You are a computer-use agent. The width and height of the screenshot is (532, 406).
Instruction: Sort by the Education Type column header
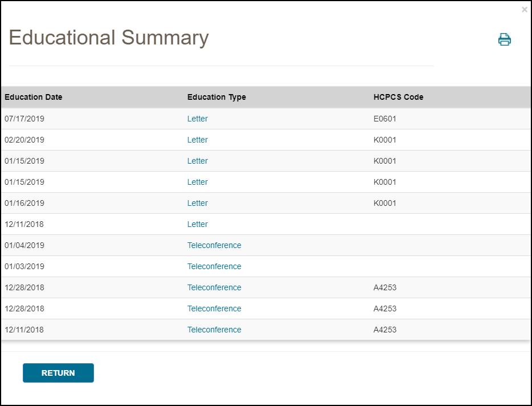tap(216, 97)
